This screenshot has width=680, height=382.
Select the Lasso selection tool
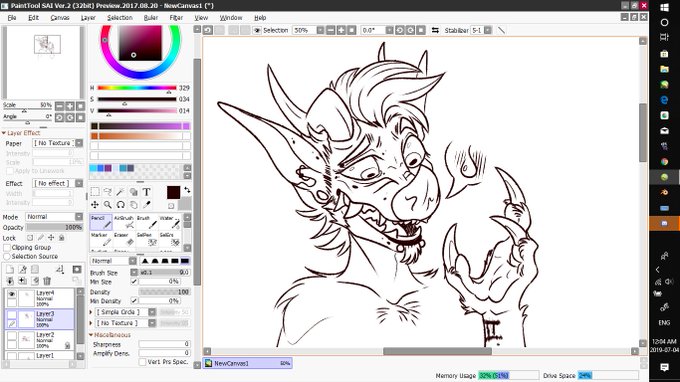point(108,192)
